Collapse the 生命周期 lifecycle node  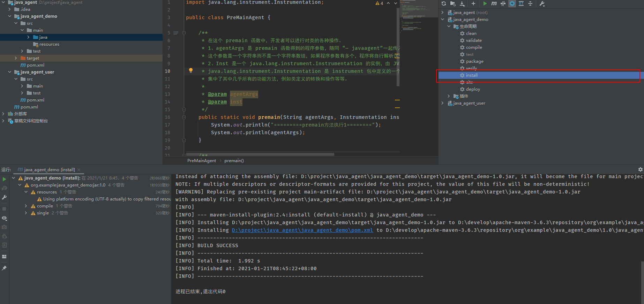pos(449,26)
